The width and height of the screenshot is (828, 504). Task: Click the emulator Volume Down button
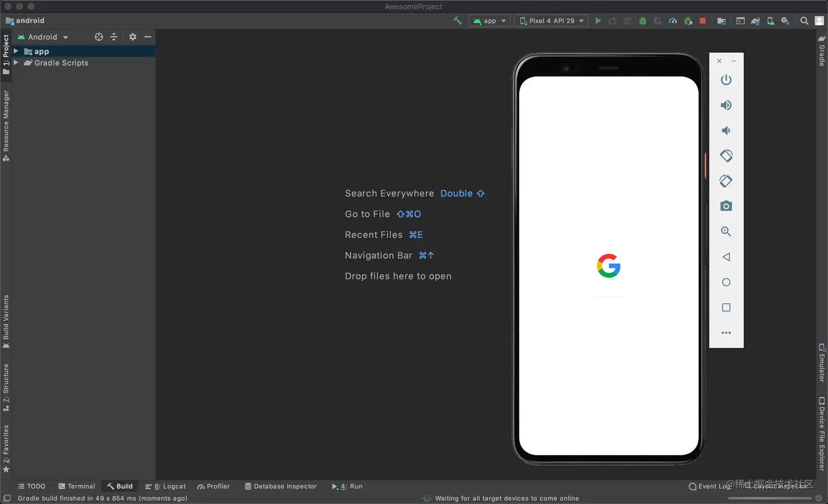(726, 130)
